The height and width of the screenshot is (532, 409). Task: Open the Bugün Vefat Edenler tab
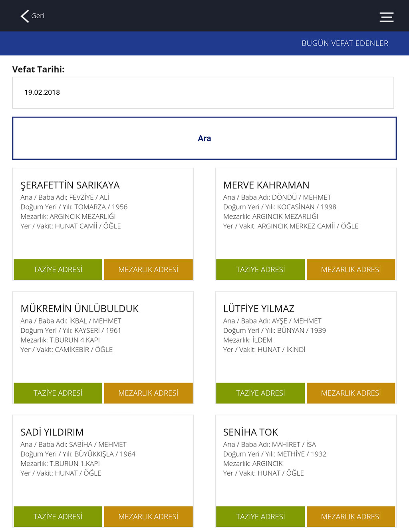coord(345,43)
